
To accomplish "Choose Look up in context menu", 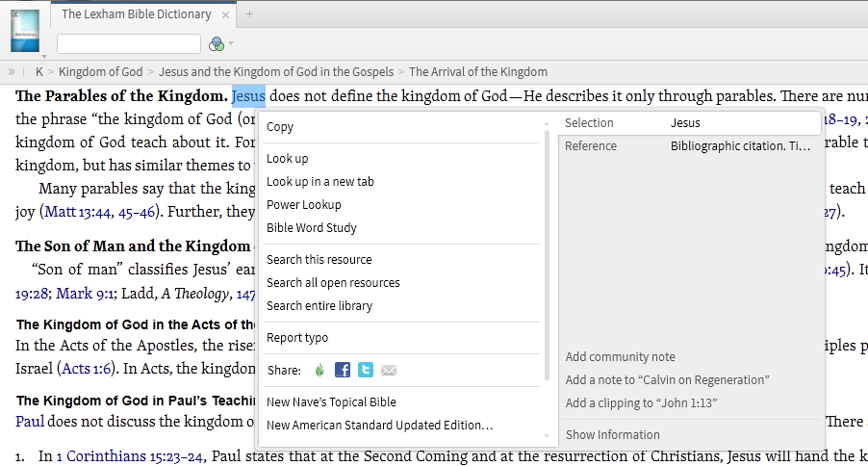I will tap(288, 159).
